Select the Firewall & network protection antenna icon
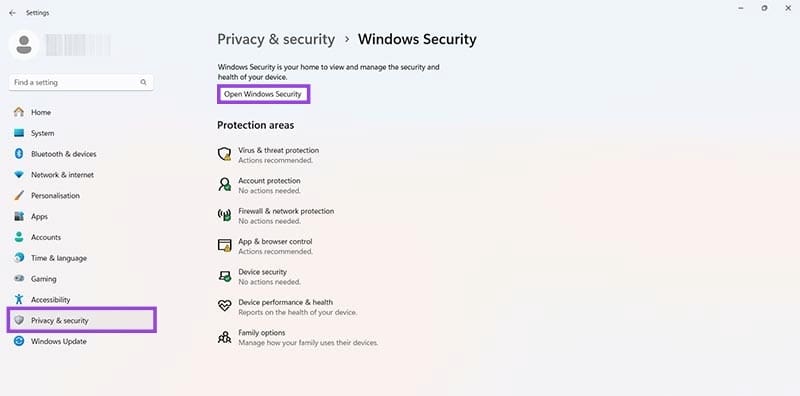This screenshot has width=800, height=396. [224, 215]
